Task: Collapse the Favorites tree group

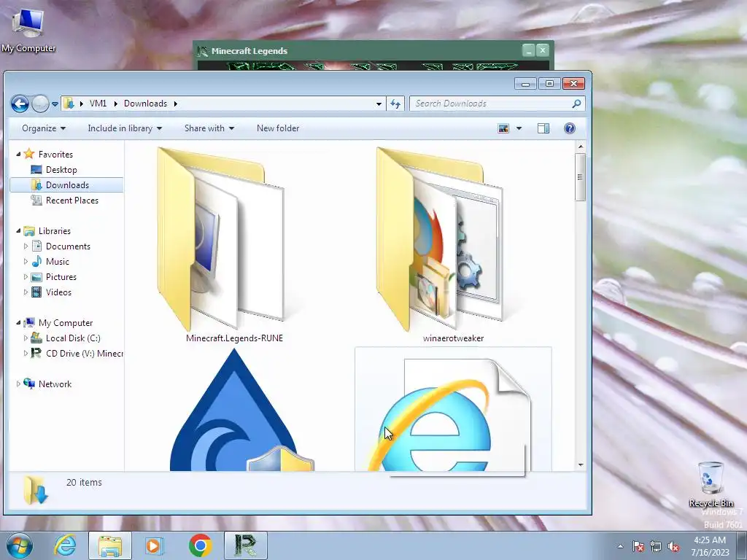Action: (x=18, y=155)
